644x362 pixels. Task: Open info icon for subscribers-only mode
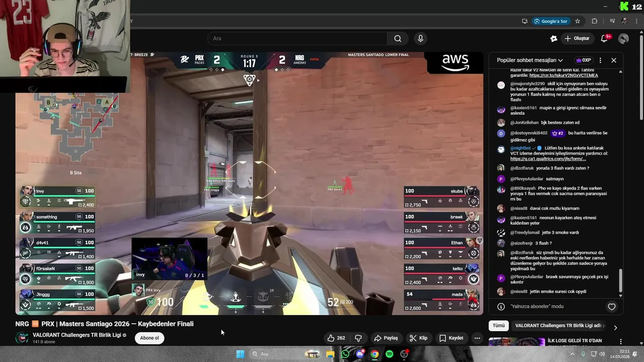501,307
